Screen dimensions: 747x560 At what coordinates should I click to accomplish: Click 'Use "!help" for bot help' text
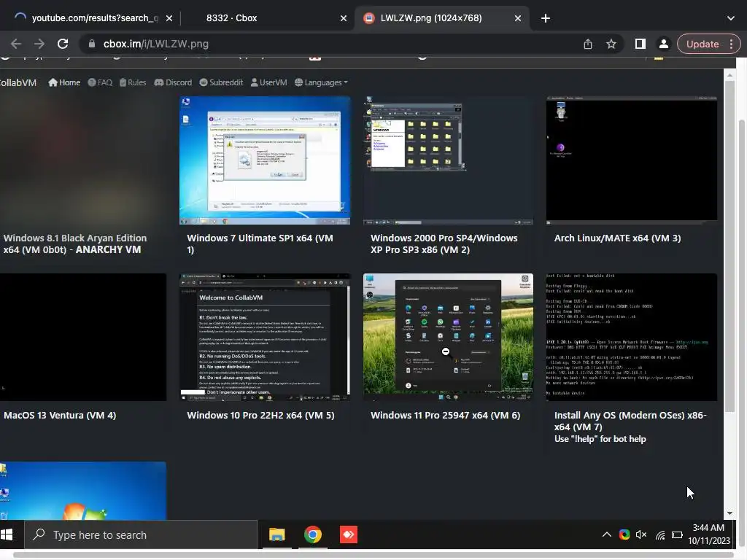point(600,439)
